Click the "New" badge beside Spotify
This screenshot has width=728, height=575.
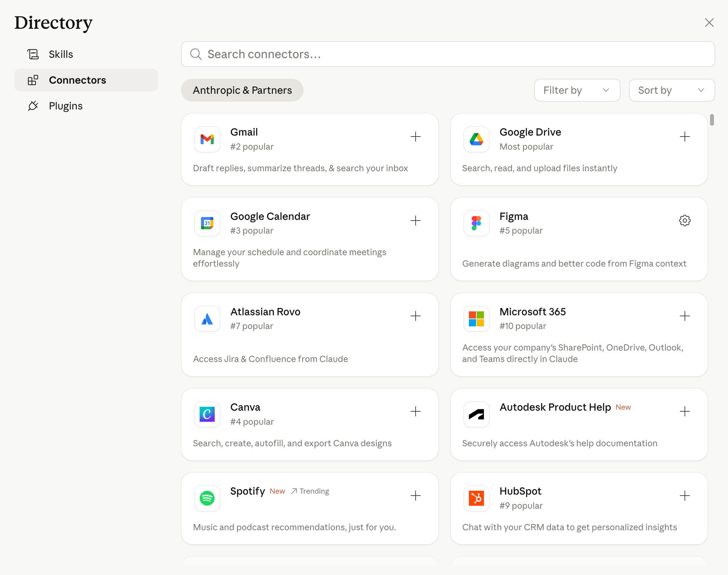click(x=277, y=491)
